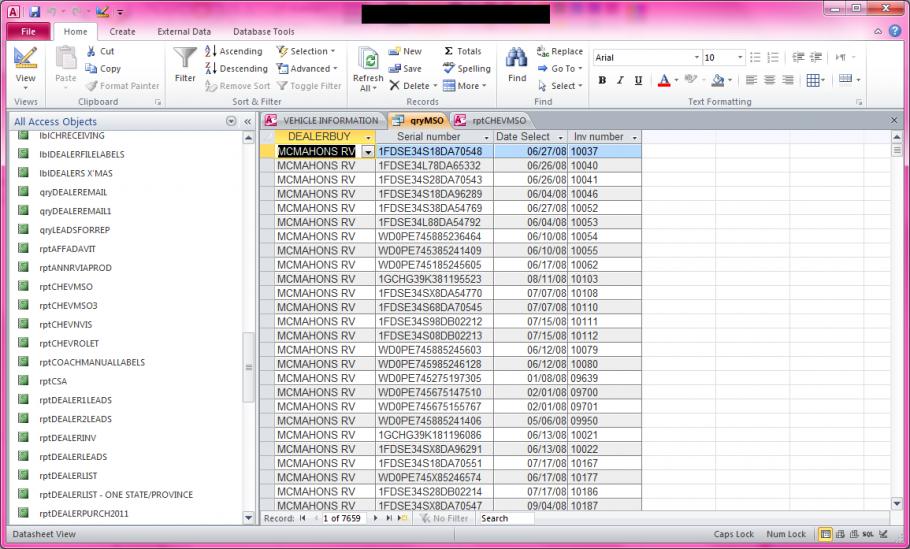Image resolution: width=910 pixels, height=549 pixels.
Task: Collapse the navigation pane with chevron
Action: point(247,121)
